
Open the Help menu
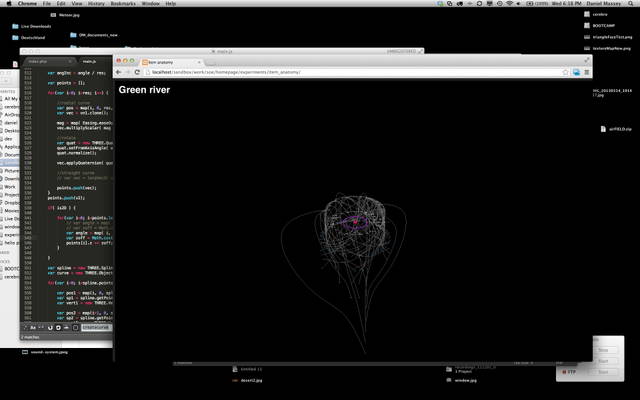(171, 3)
